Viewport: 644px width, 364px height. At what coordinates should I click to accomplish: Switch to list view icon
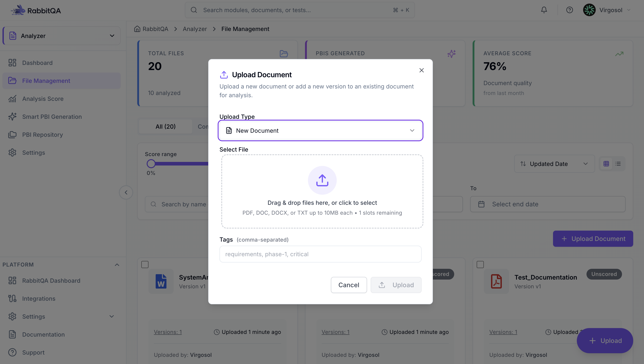pyautogui.click(x=618, y=164)
